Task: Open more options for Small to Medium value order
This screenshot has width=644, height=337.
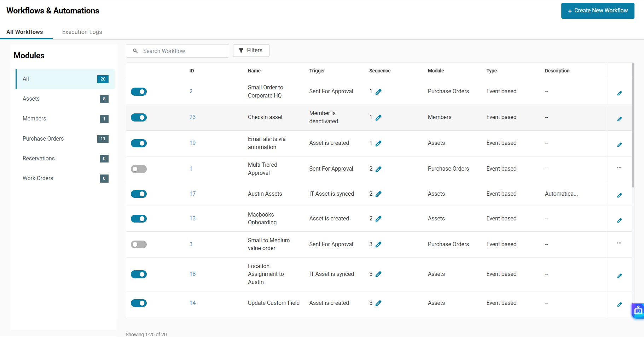Action: [x=619, y=243]
